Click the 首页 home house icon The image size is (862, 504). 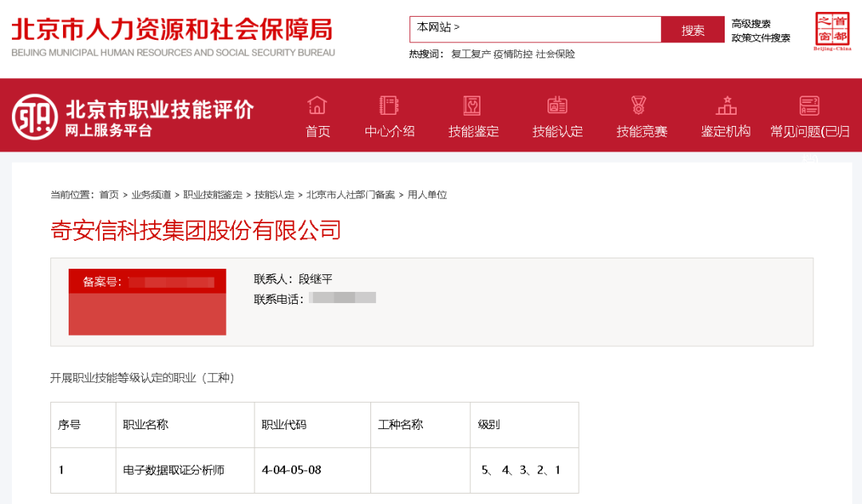coord(318,105)
